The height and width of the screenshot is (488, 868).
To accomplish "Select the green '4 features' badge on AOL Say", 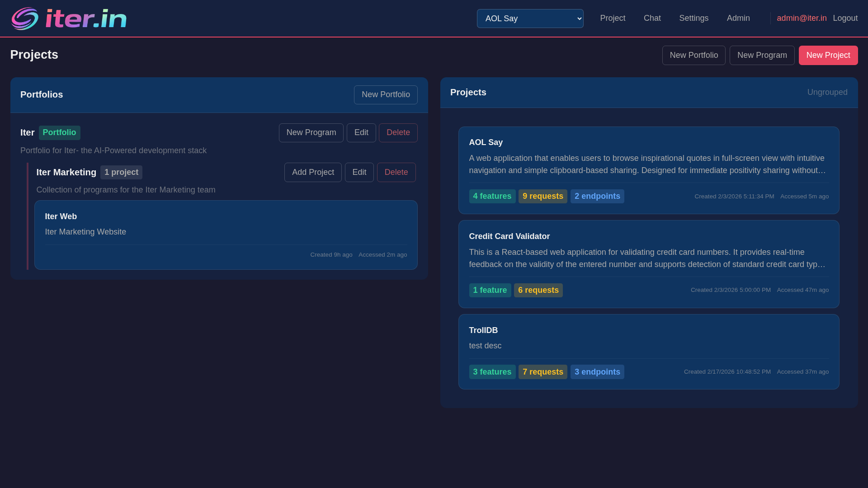I will coord(492,196).
